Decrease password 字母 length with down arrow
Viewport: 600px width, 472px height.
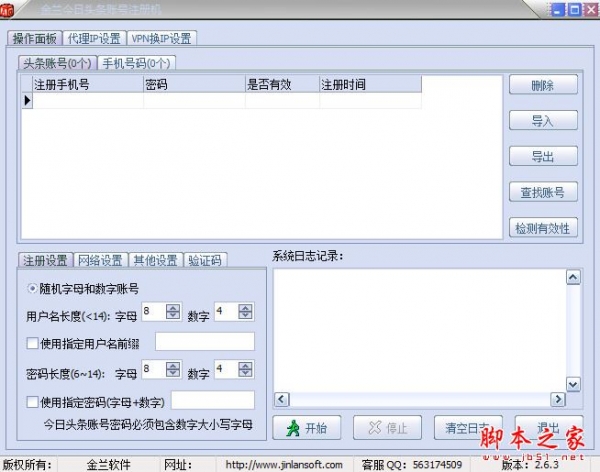173,373
